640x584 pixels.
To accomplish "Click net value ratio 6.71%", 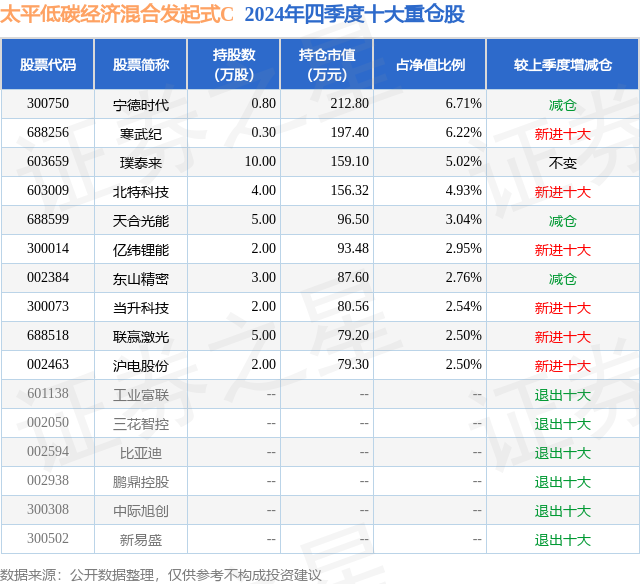I will (x=463, y=103).
